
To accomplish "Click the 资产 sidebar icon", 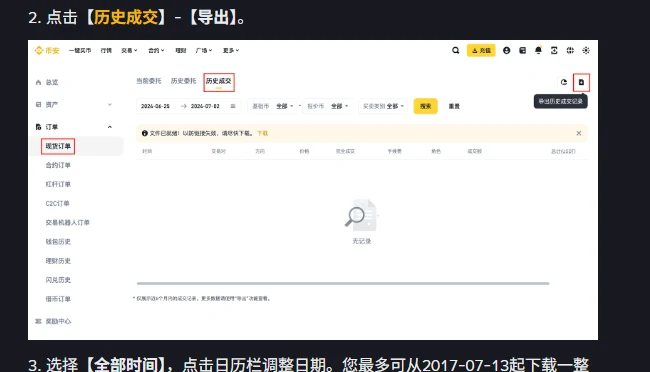I will coord(38,105).
